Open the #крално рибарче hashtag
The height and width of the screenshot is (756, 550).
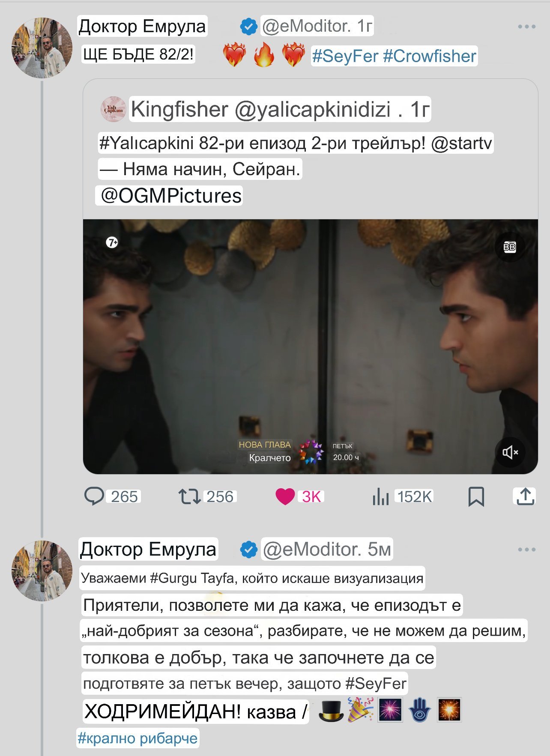[x=137, y=738]
